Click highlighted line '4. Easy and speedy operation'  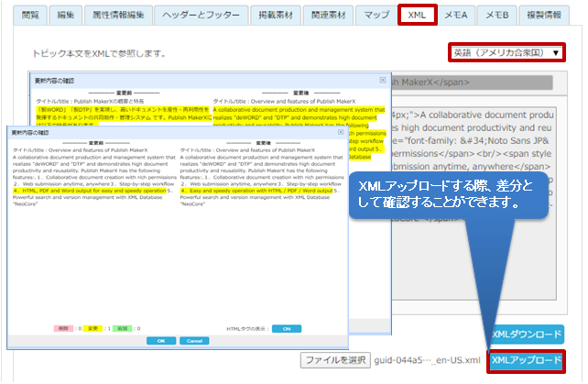click(256, 191)
